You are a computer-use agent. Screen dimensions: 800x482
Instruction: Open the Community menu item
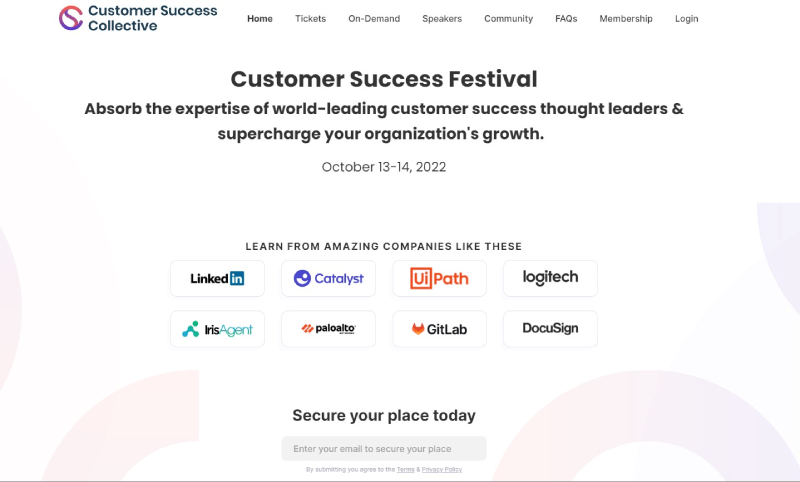click(508, 19)
